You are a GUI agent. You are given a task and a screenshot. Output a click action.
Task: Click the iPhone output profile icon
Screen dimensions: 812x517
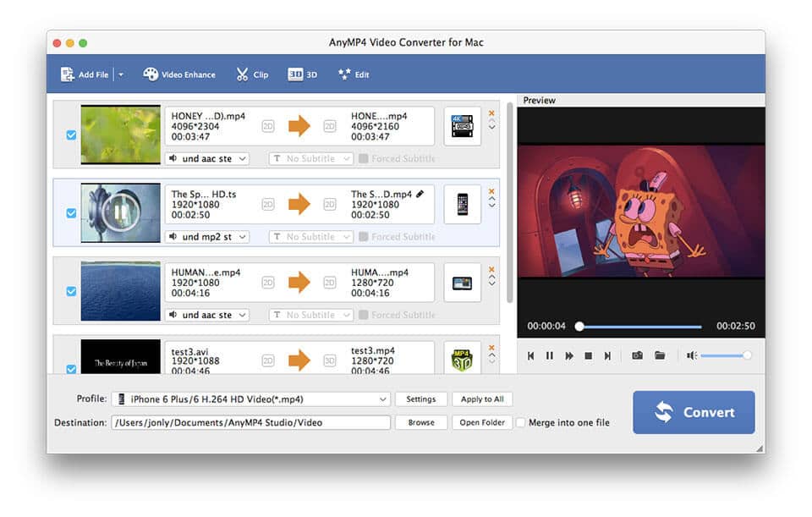point(463,205)
